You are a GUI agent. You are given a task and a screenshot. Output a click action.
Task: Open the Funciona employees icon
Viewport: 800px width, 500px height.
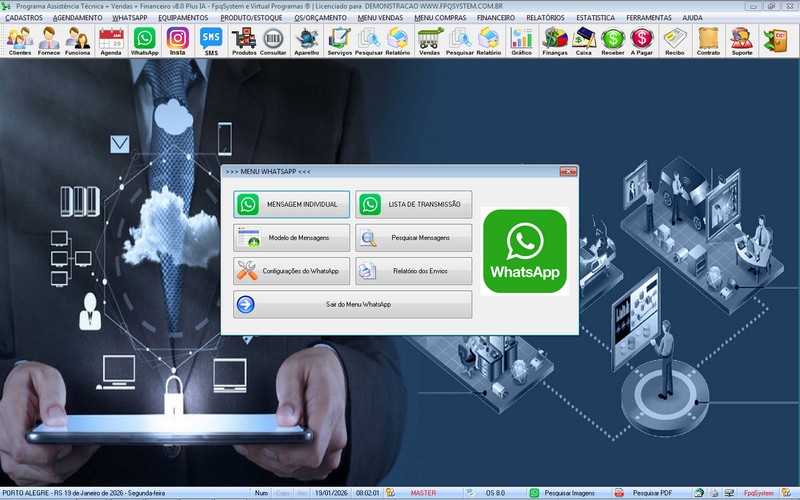point(78,41)
